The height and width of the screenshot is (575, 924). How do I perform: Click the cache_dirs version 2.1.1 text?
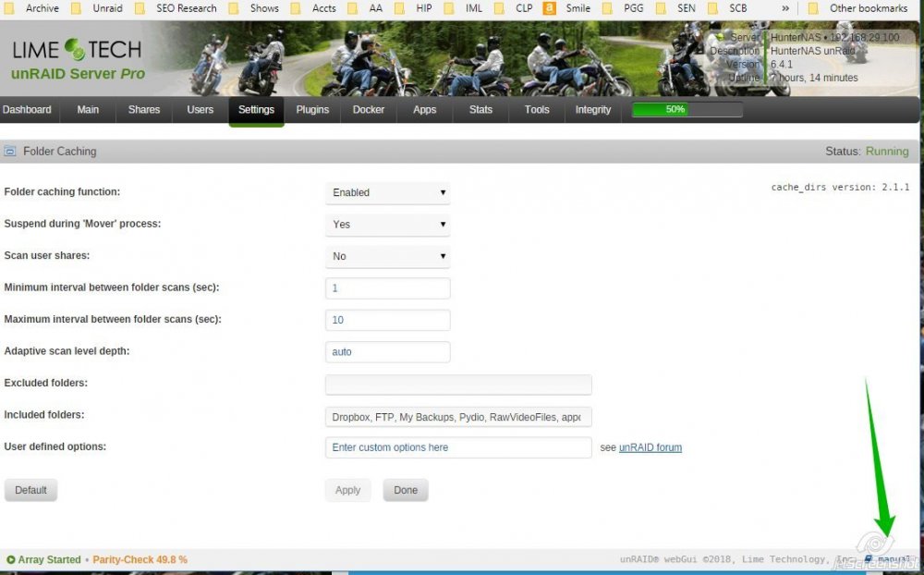(x=840, y=187)
